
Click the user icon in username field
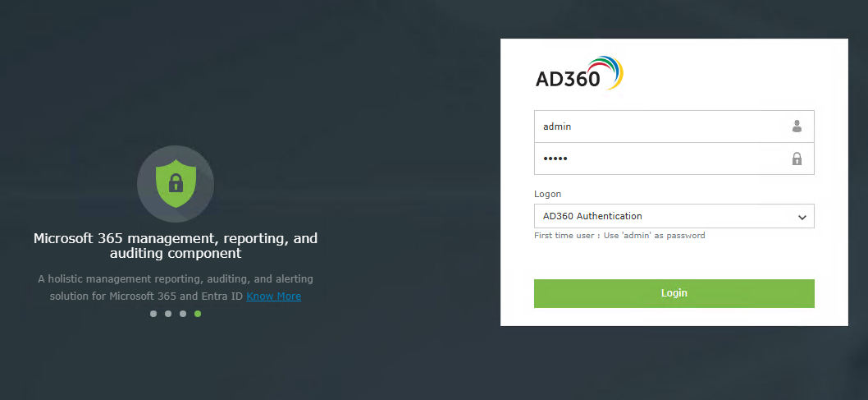(797, 126)
